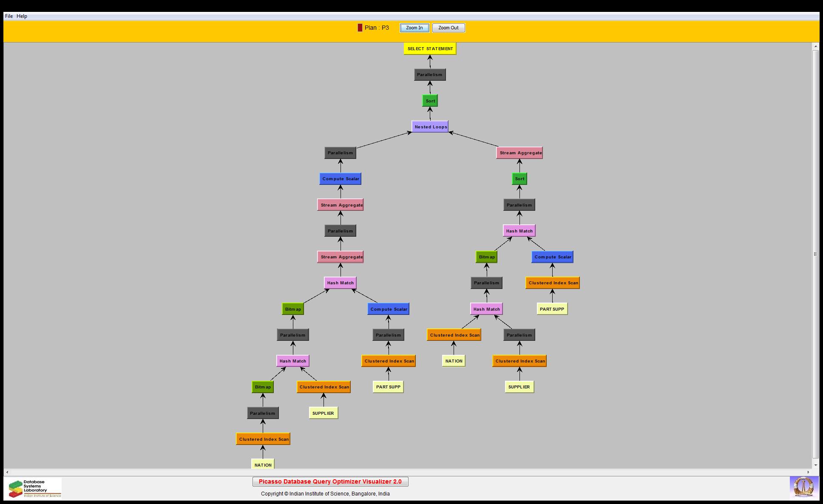This screenshot has width=823, height=504.
Task: Click the Picasso Database Query Optimizer Visualizer label
Action: (330, 481)
